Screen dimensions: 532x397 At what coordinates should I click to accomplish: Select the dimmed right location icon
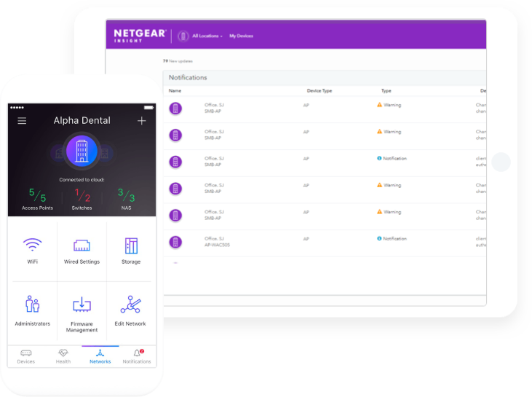coord(106,153)
